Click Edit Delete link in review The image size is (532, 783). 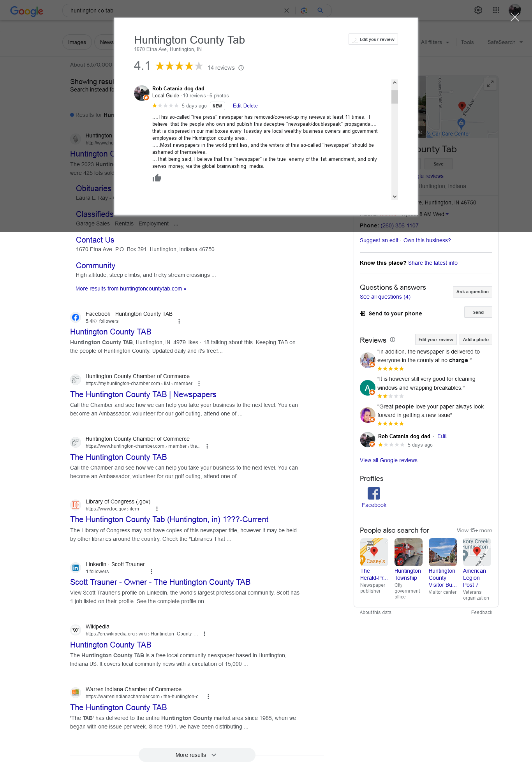coord(245,106)
